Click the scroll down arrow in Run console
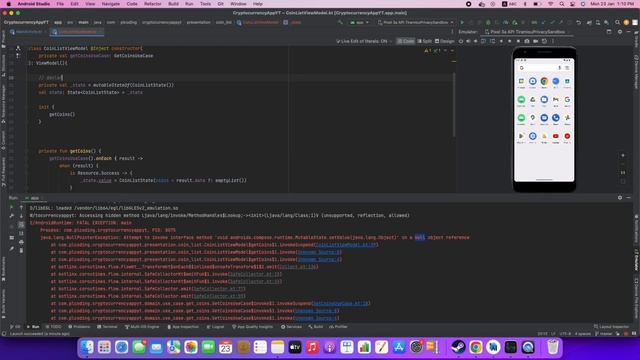The image size is (640, 360). [21, 216]
